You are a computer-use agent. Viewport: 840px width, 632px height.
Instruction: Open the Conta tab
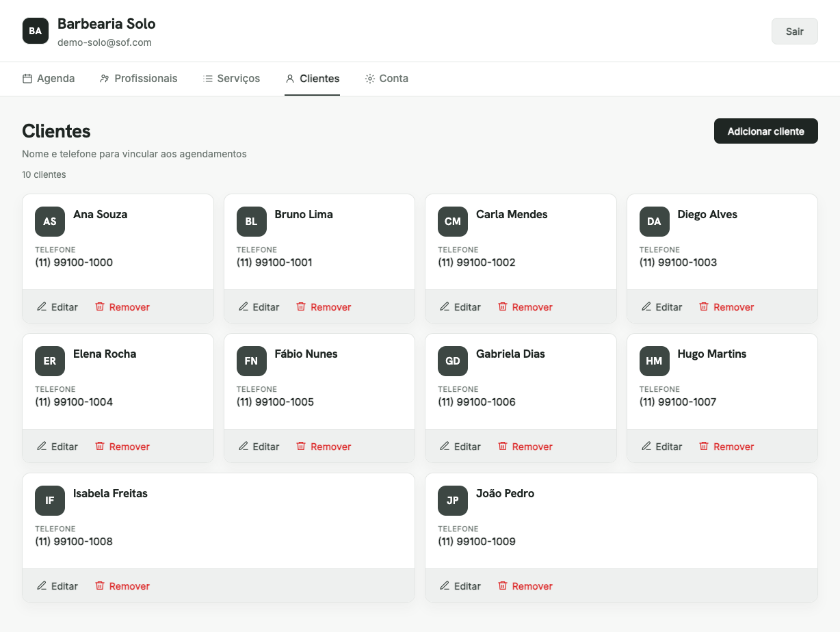pos(386,79)
